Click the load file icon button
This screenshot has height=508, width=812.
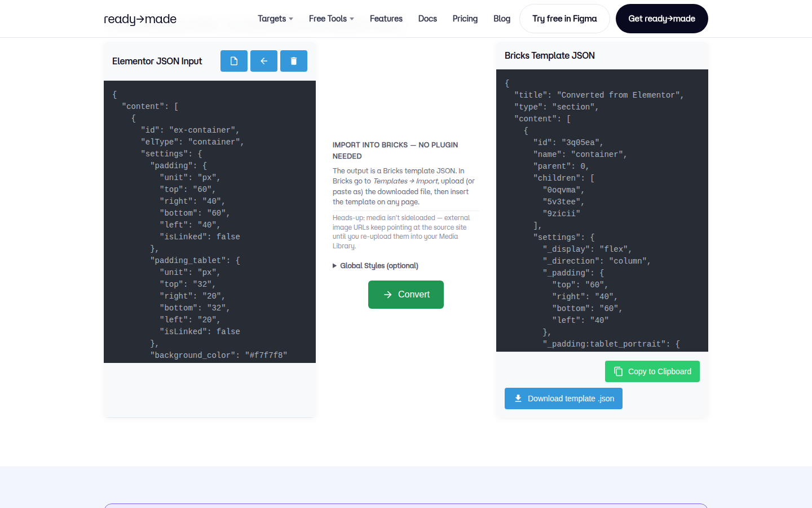tap(234, 61)
